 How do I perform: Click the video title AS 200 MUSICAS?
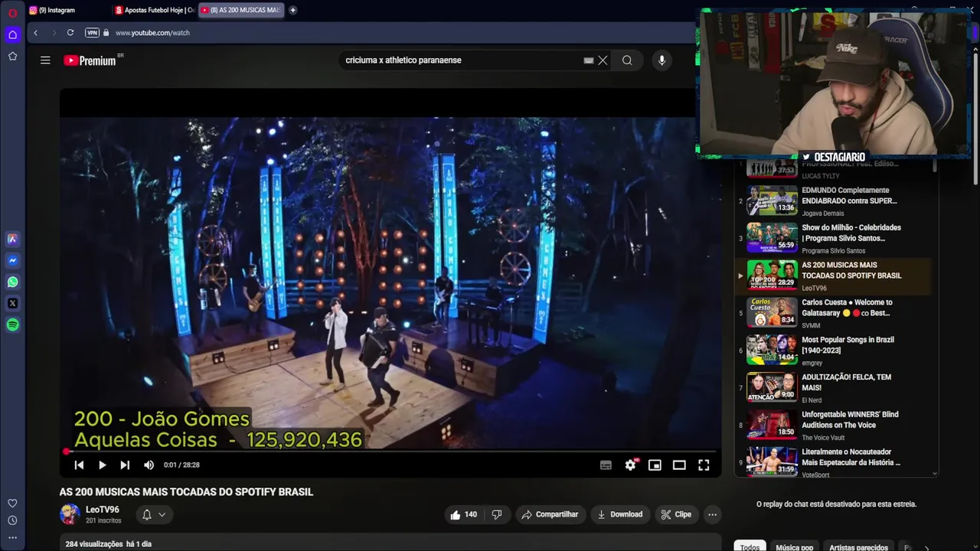pyautogui.click(x=186, y=492)
